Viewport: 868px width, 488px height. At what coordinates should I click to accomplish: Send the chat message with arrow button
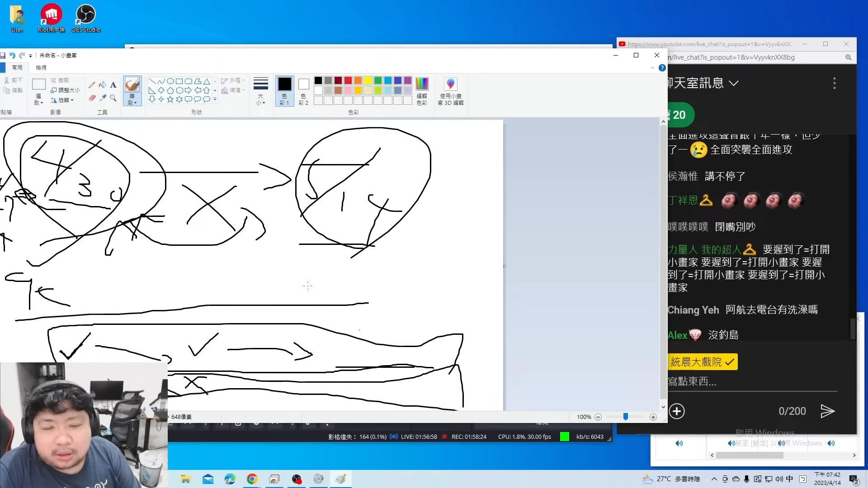coord(827,411)
